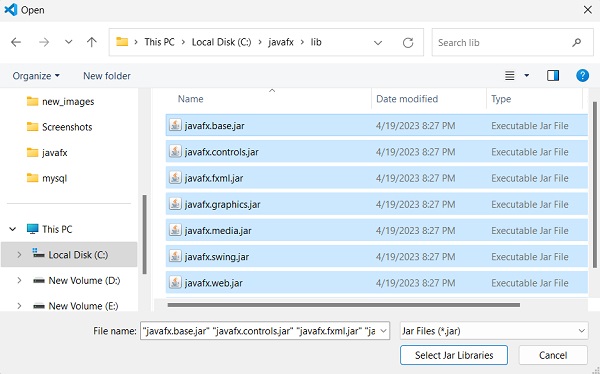The image size is (600, 374).
Task: Click the Search lib field
Action: pos(513,42)
